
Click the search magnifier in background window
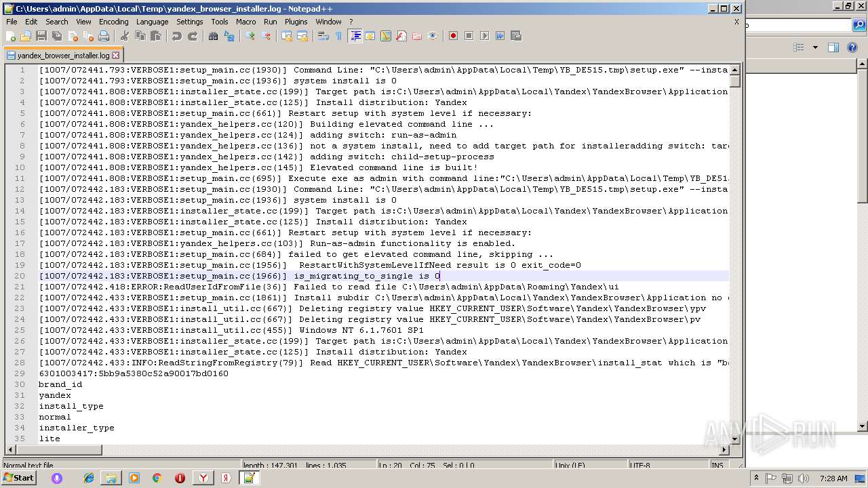tap(859, 26)
